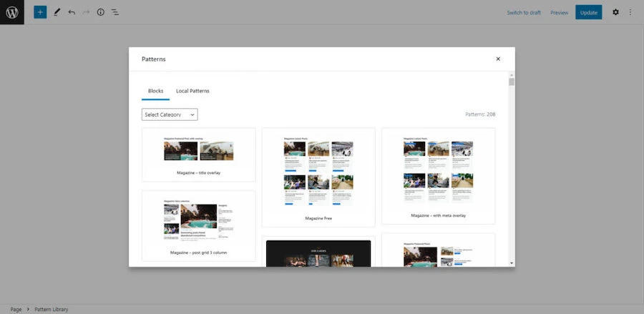Open the list view outline icon
The width and height of the screenshot is (644, 314).
point(115,12)
